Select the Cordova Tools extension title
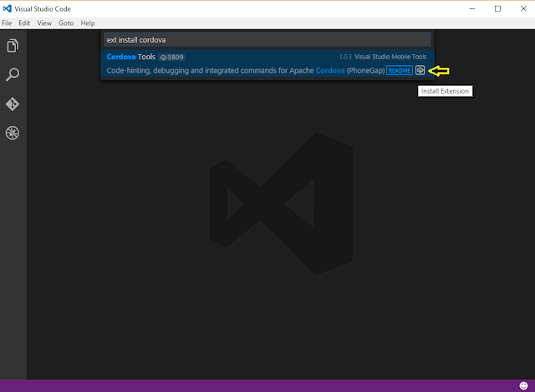The image size is (535, 392). tap(131, 57)
